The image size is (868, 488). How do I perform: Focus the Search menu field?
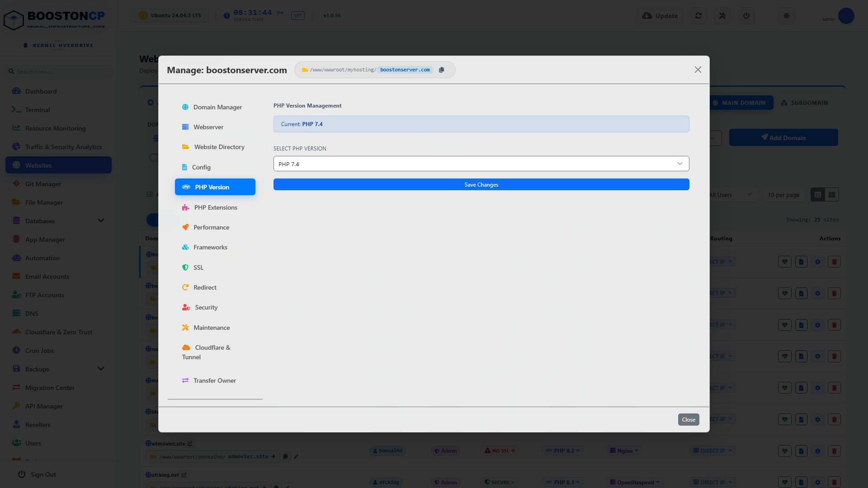point(59,71)
